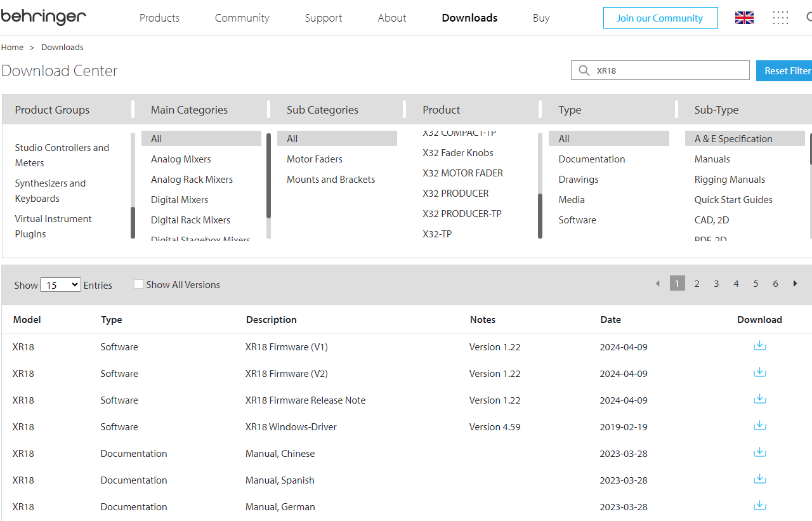
Task: Go to results page 5
Action: (x=756, y=284)
